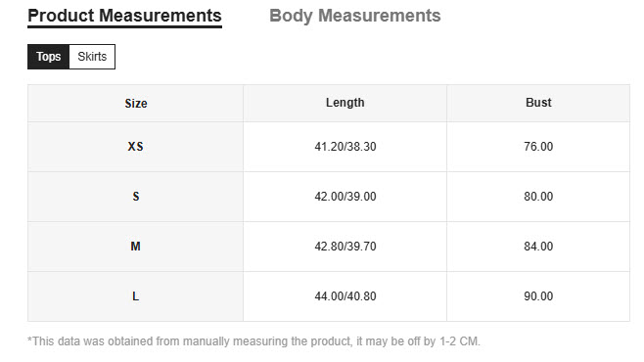Select the L size row label

point(135,296)
